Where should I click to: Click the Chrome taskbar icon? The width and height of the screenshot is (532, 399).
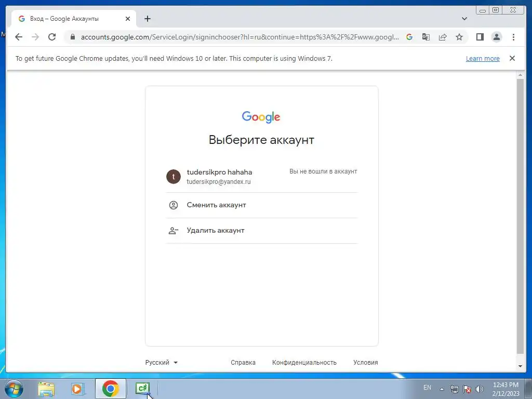(110, 389)
